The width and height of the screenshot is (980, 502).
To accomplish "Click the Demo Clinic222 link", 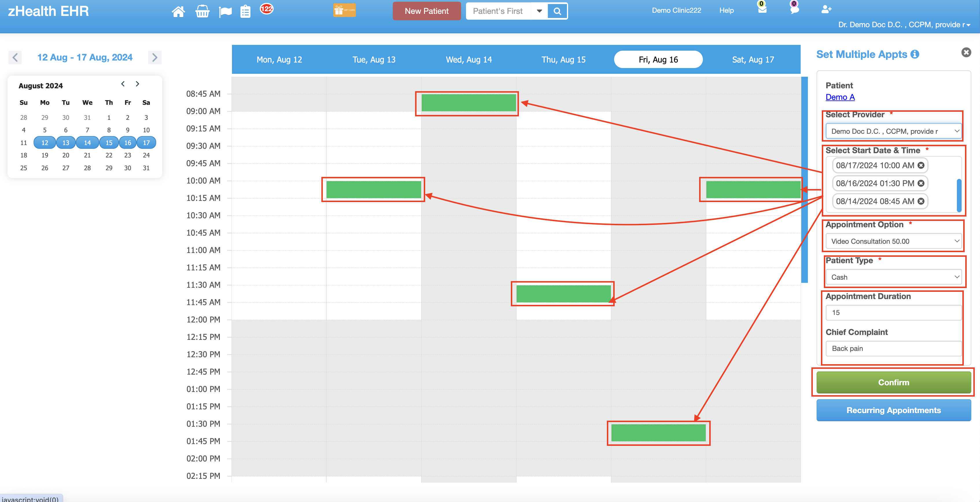I will pyautogui.click(x=676, y=10).
